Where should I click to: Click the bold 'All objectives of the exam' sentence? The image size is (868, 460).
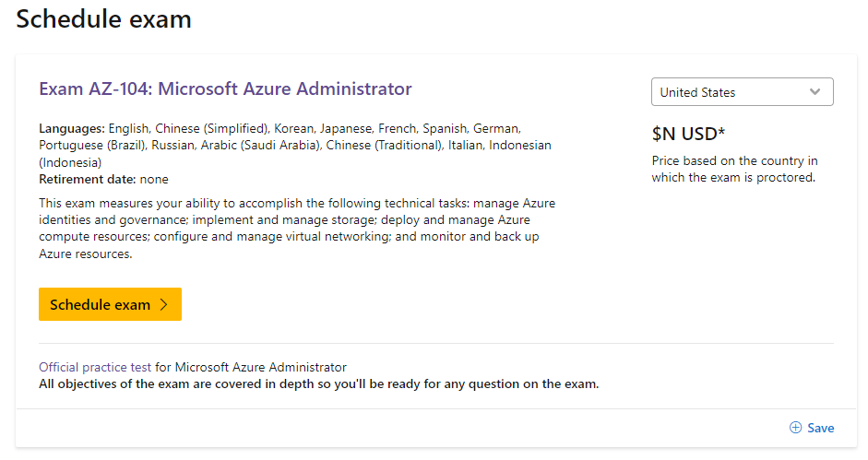point(318,383)
